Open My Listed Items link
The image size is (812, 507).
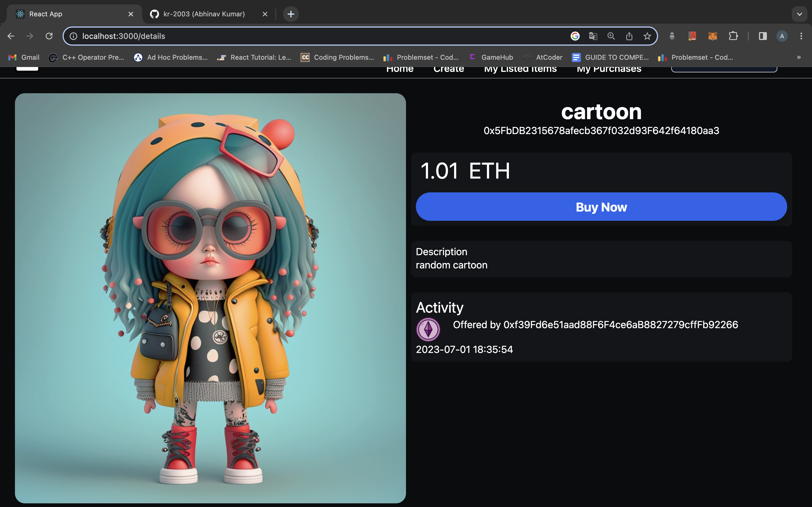(520, 69)
